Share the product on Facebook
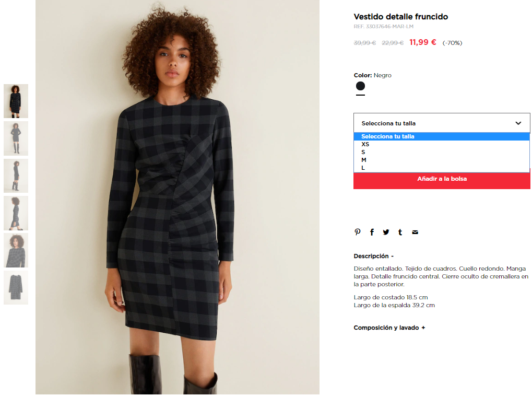This screenshot has height=396, width=532. [372, 232]
